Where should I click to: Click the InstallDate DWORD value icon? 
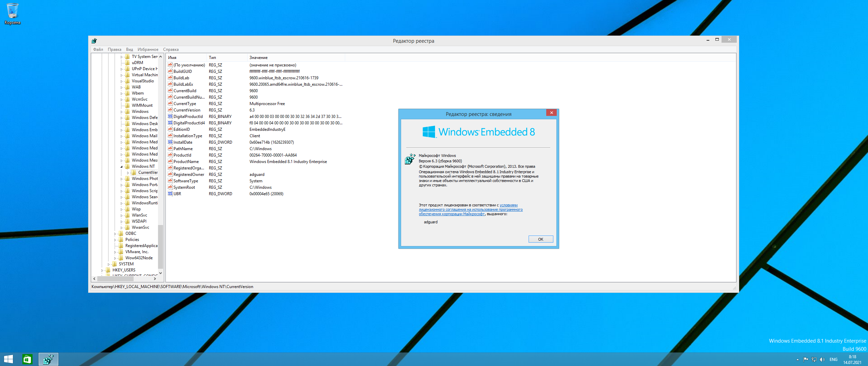[x=170, y=142]
